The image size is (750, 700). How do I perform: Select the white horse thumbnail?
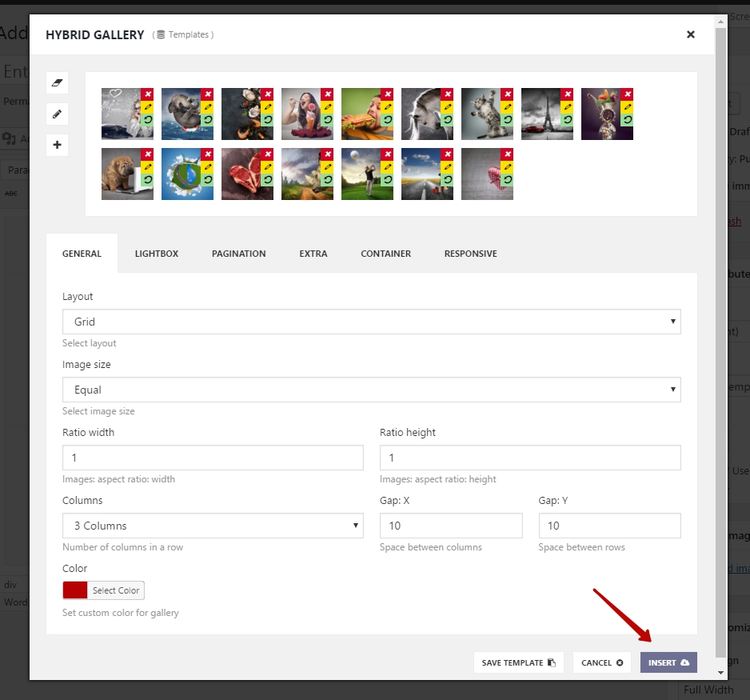tap(427, 114)
